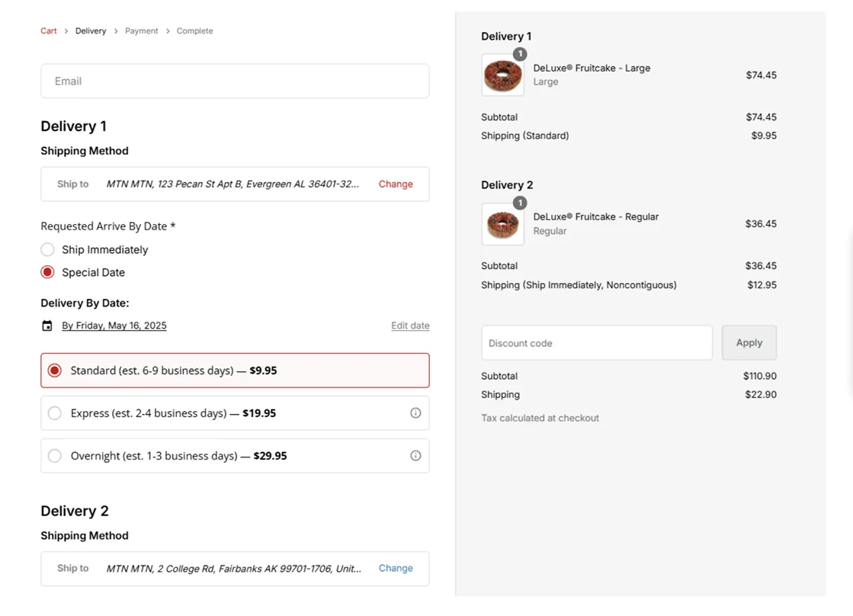Viewport: 853px width, 616px height.
Task: Click the Edit date link
Action: click(410, 326)
